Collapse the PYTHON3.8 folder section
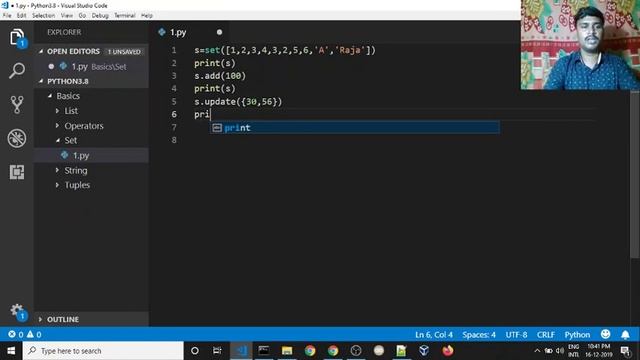The image size is (640, 360). click(41, 81)
